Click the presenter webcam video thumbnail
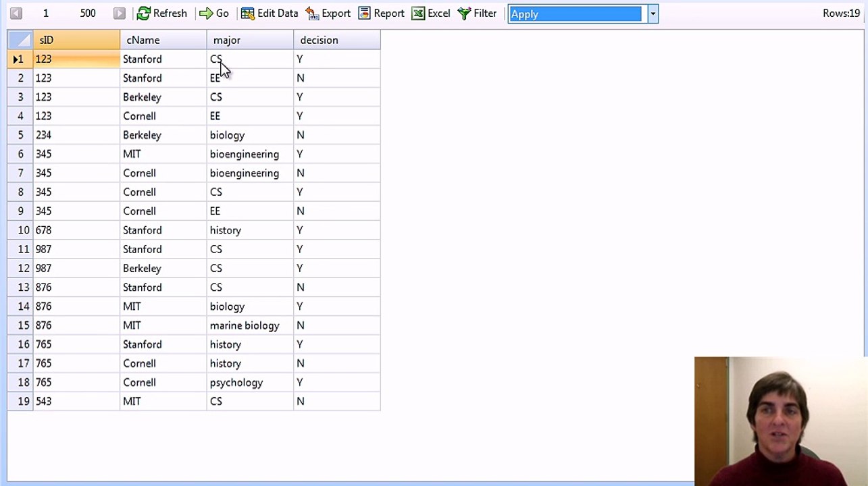 781,421
